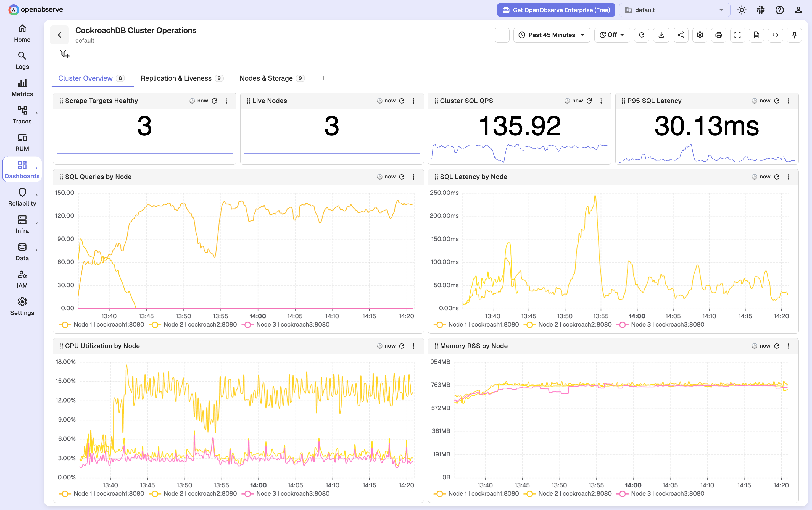Viewport: 812px width, 510px height.
Task: Refresh the SQL Latency by Node panel
Action: [x=777, y=177]
